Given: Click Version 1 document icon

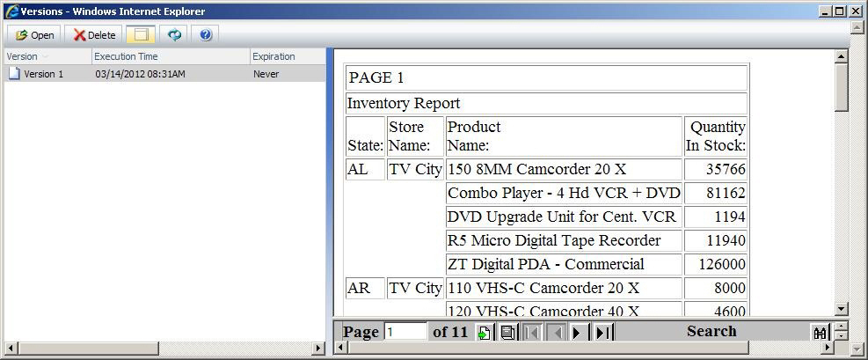Looking at the screenshot, I should [x=14, y=73].
